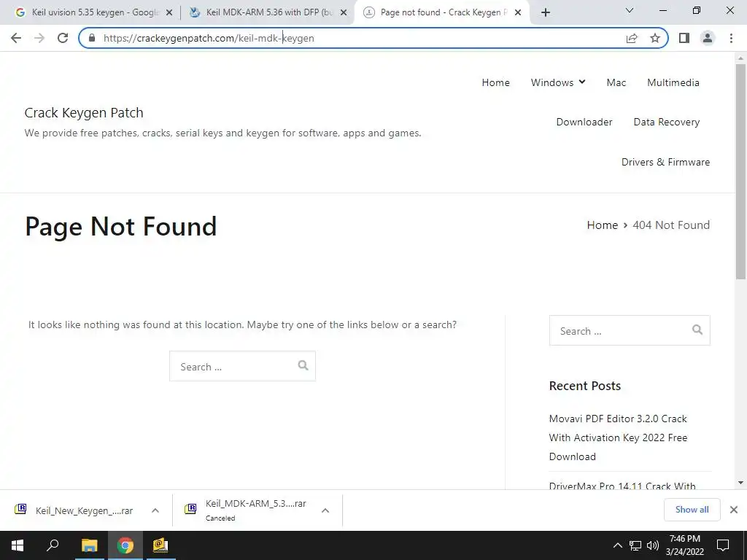Open the Mac menu item

[x=616, y=82]
